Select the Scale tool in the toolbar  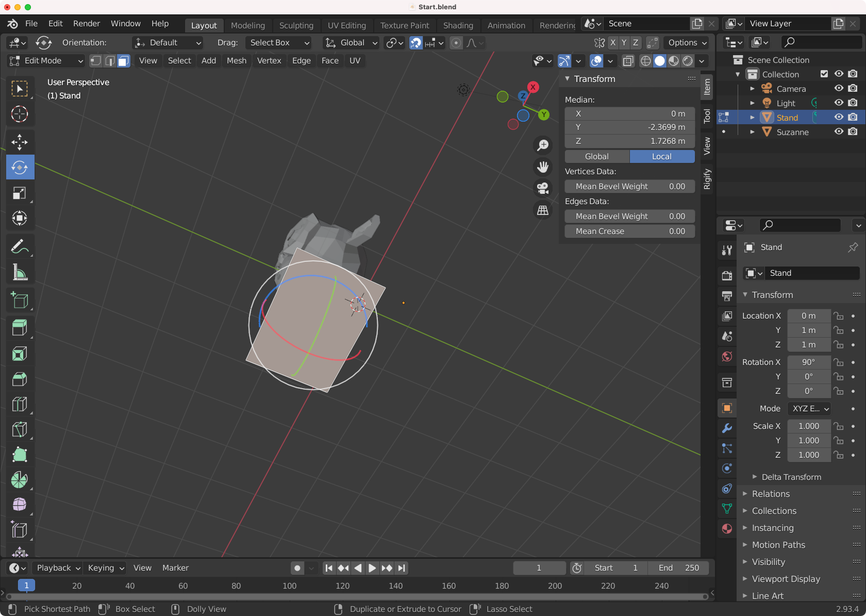coord(20,193)
